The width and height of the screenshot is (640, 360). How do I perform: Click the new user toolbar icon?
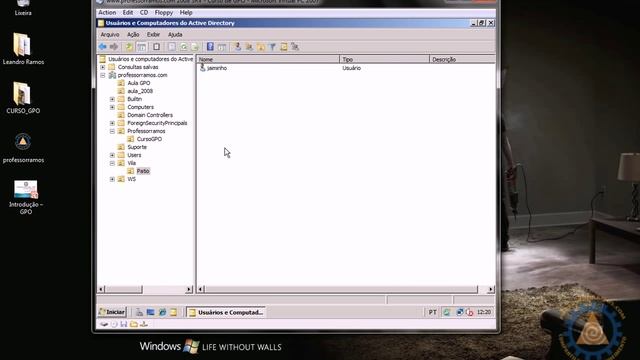[x=237, y=47]
